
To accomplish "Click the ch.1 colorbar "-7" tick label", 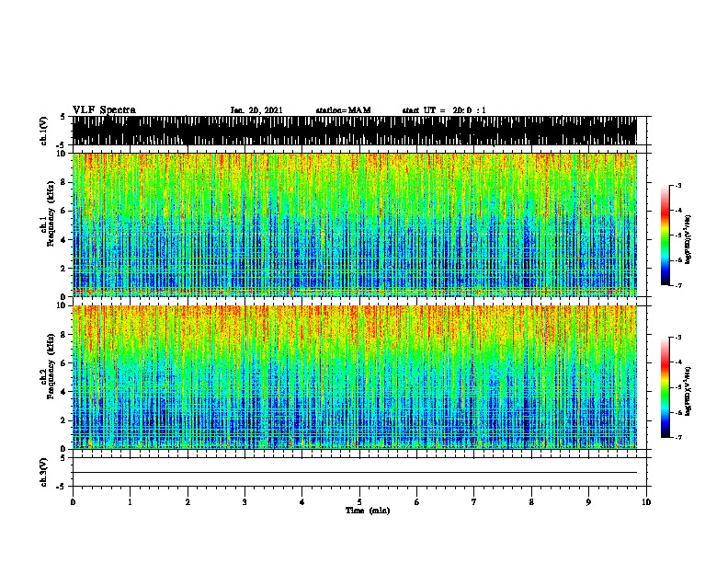I will [x=678, y=285].
